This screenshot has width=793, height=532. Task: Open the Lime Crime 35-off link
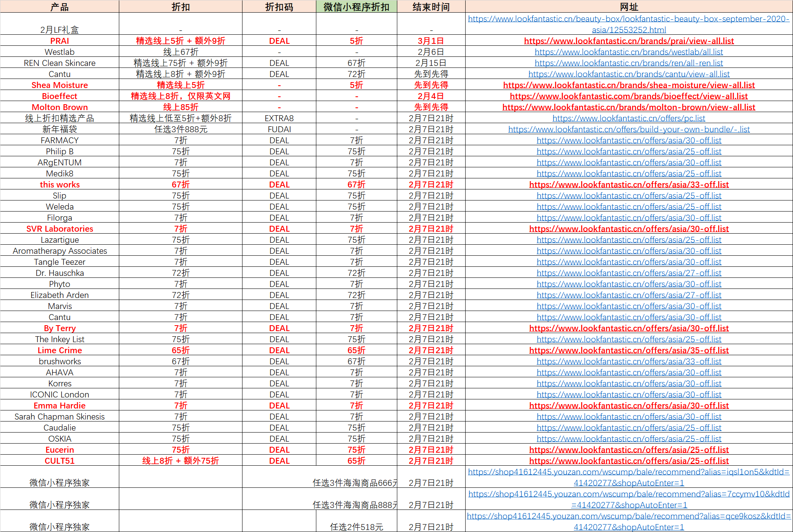629,350
